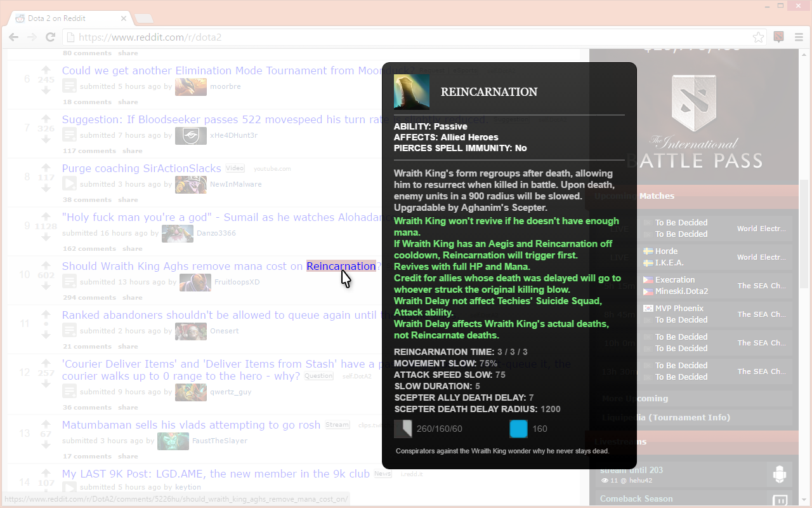Click share under the Purge coaching post
The height and width of the screenshot is (508, 812).
click(128, 199)
